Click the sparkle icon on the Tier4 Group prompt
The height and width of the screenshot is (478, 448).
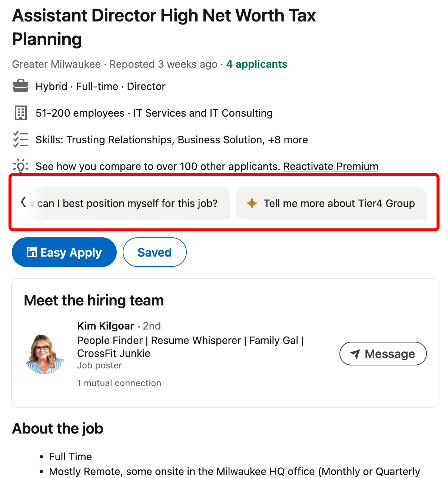click(252, 203)
